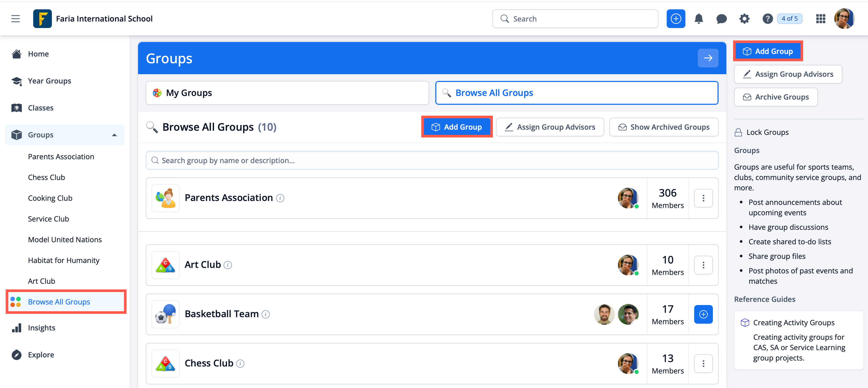Open the notifications bell icon
This screenshot has width=868, height=388.
[699, 19]
